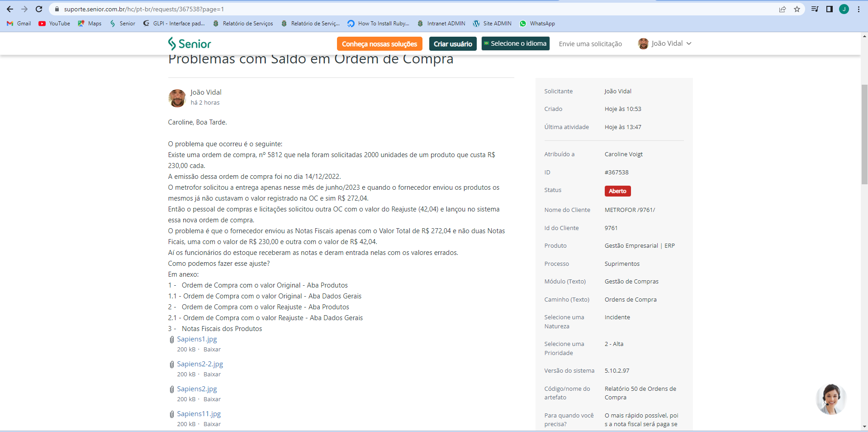Image resolution: width=868 pixels, height=432 pixels.
Task: Click the Suprimentos process value
Action: (622, 264)
